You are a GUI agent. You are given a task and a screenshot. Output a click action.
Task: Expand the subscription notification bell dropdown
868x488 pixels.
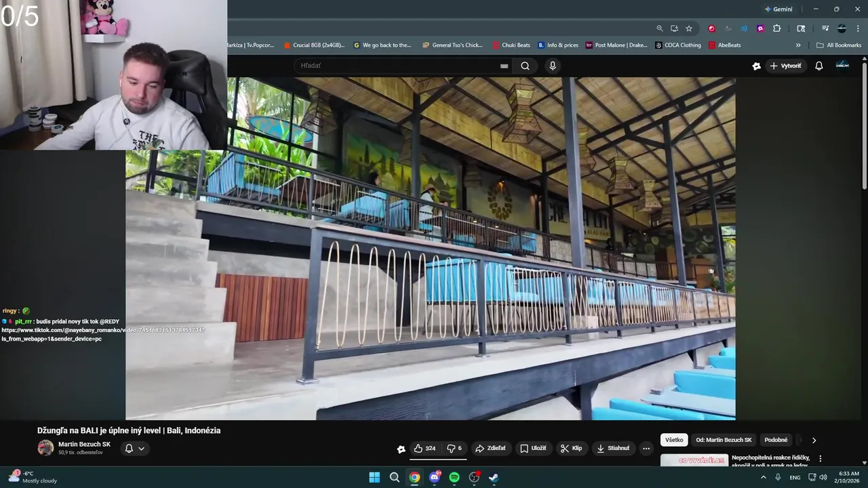click(x=134, y=448)
